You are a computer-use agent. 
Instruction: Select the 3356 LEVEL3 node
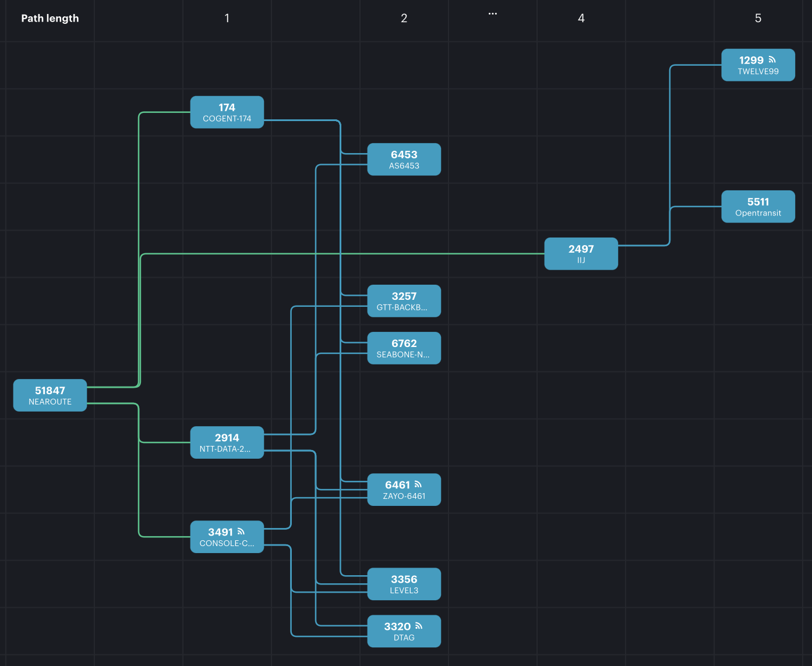coord(404,584)
